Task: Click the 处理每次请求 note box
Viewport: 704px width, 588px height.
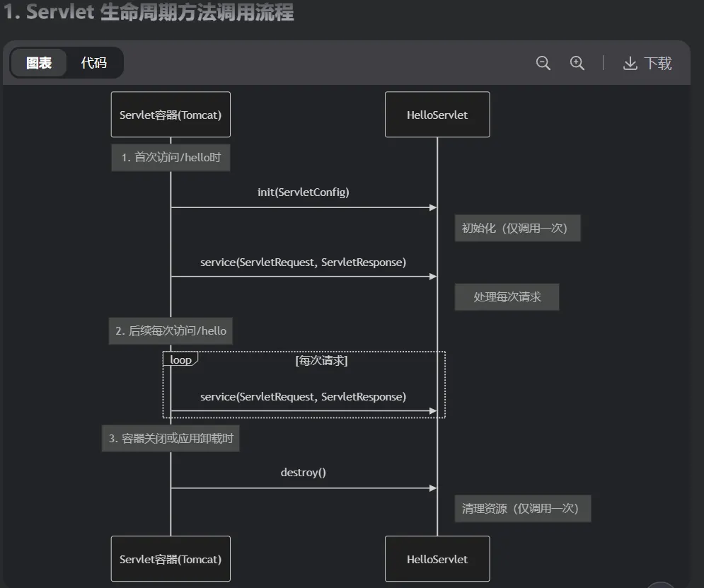Action: pos(507,297)
